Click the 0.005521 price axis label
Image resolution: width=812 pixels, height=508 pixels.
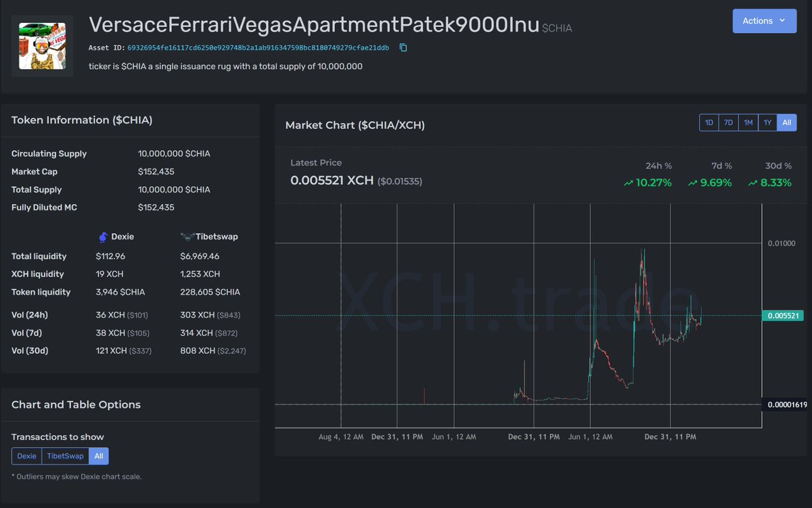784,315
